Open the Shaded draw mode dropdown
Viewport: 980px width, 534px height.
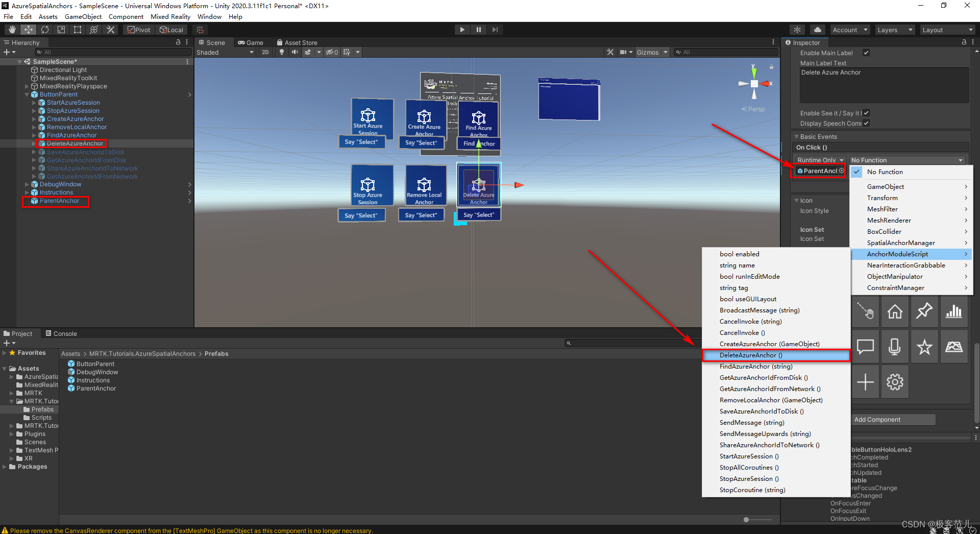(x=225, y=52)
